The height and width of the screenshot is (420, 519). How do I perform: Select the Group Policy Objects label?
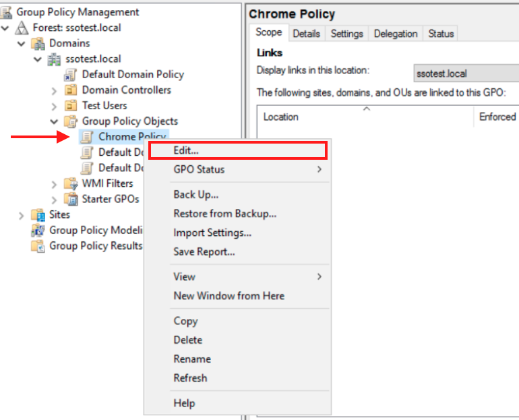(129, 121)
